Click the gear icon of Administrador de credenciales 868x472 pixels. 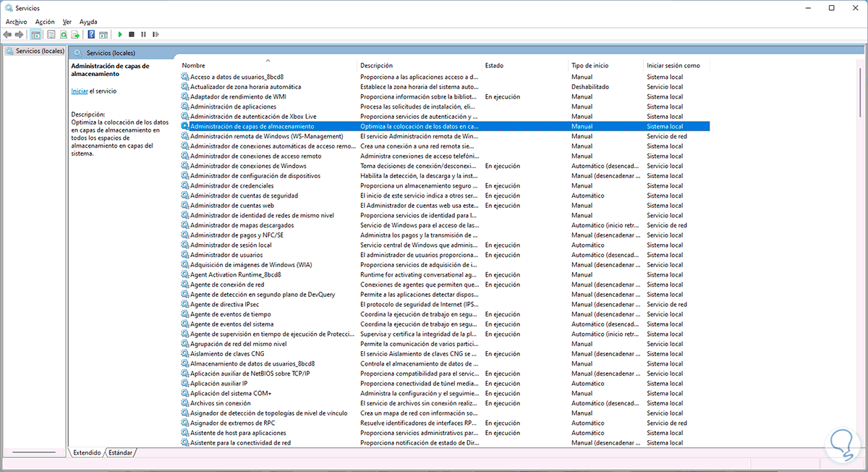[184, 185]
